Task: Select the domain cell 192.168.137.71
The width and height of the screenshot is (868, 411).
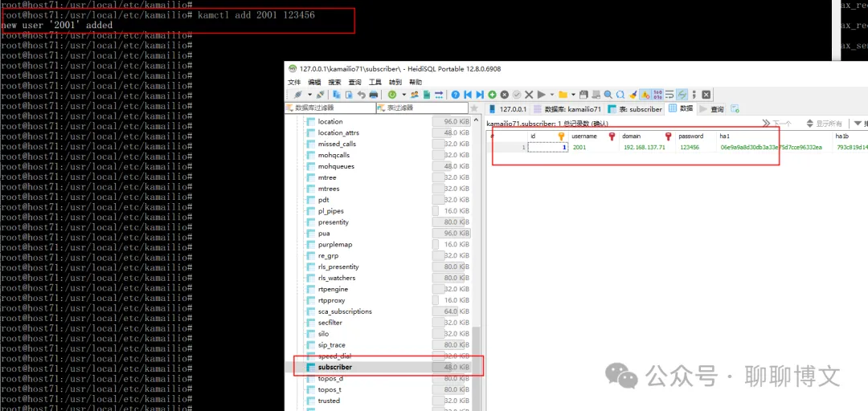Action: pyautogui.click(x=646, y=147)
